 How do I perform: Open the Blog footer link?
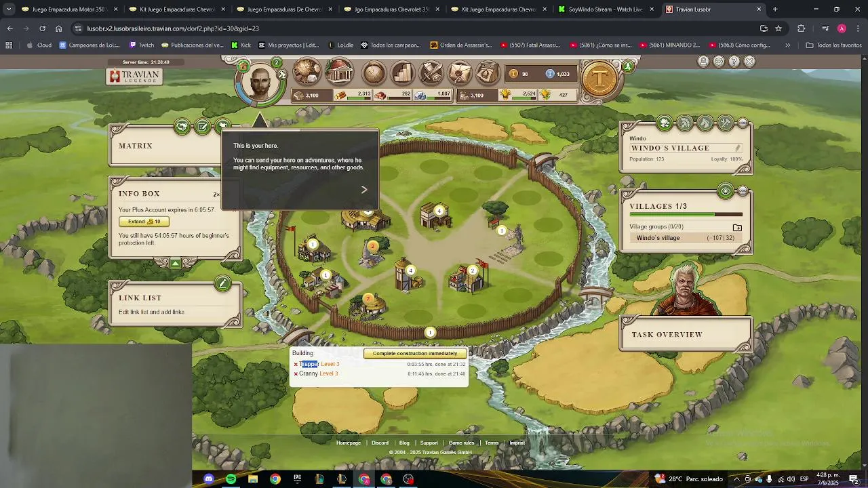point(404,443)
